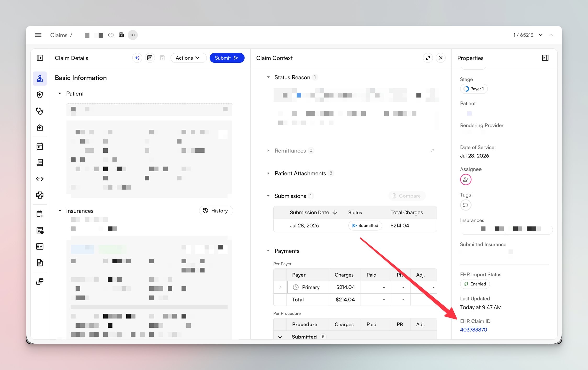Viewport: 588px width, 370px height.
Task: Click the Submitted status badge
Action: point(365,225)
